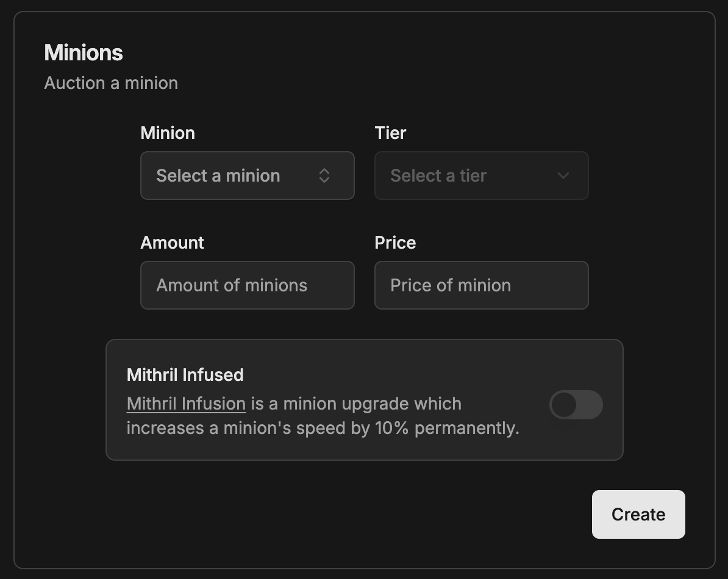Screen dimensions: 728x579
Task: Click the Minion field label
Action: [168, 133]
